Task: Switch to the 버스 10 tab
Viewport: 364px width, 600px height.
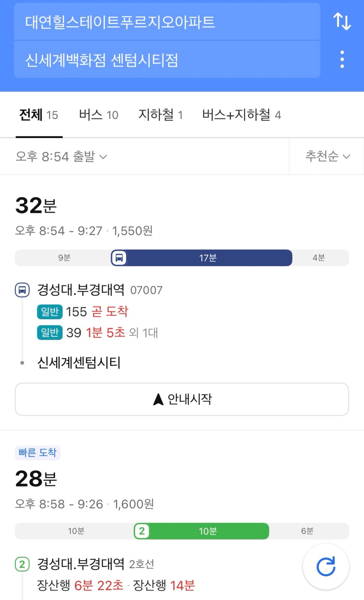Action: coord(99,115)
